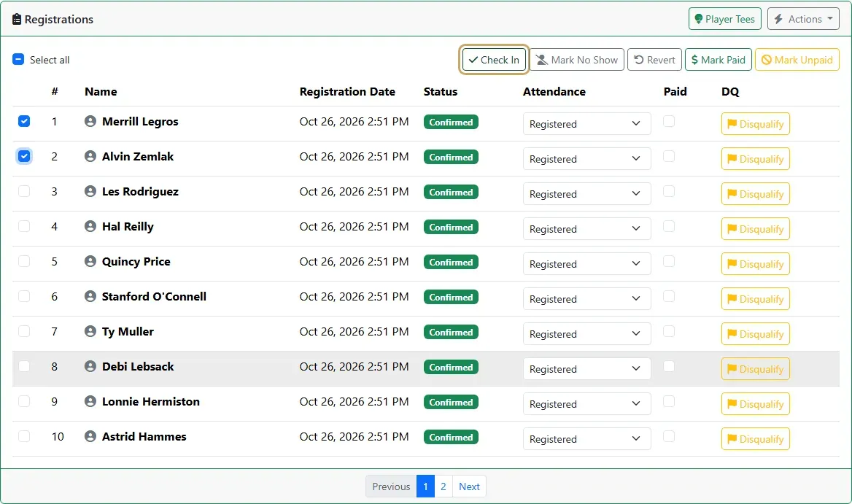Check the row checkbox for Quincy Price
The width and height of the screenshot is (852, 504).
coord(24,261)
